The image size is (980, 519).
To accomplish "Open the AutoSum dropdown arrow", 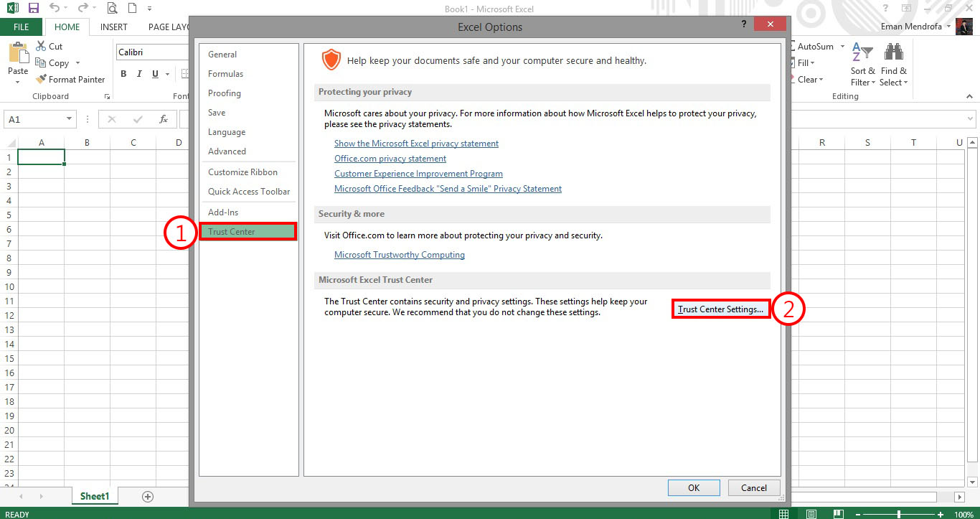I will [x=842, y=47].
